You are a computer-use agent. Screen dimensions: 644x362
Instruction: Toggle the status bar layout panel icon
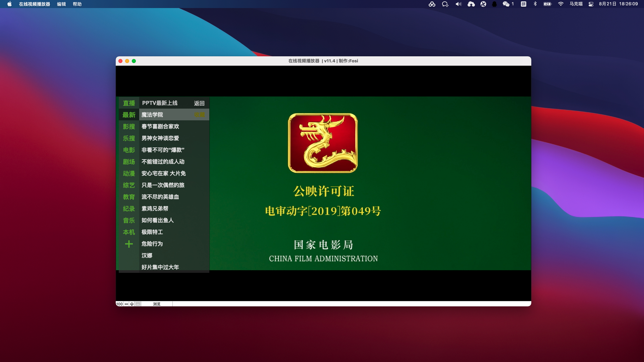tap(138, 304)
